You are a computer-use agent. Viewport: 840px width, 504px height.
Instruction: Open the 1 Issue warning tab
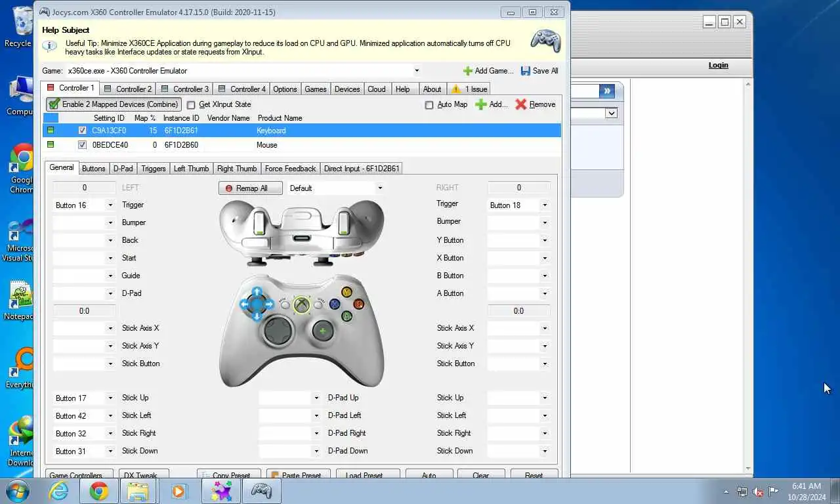pos(469,89)
